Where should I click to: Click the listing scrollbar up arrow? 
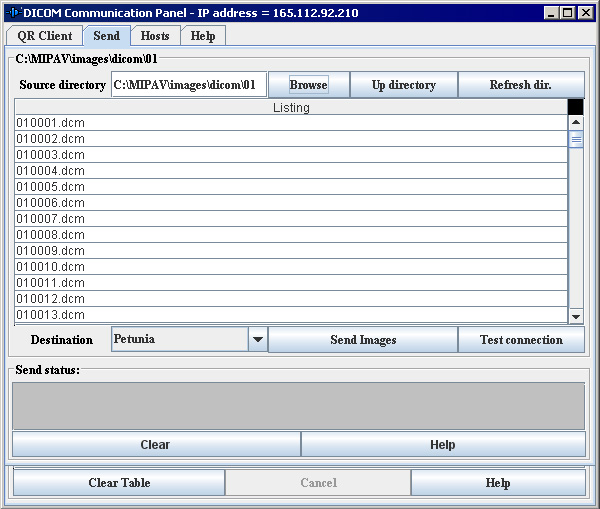[x=575, y=123]
